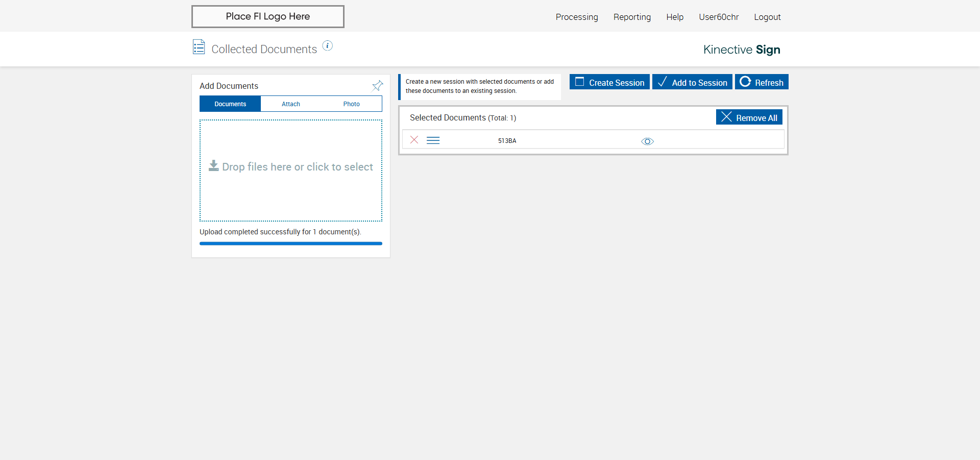980x460 pixels.
Task: Click the pin icon in Add Documents panel
Action: [x=378, y=85]
